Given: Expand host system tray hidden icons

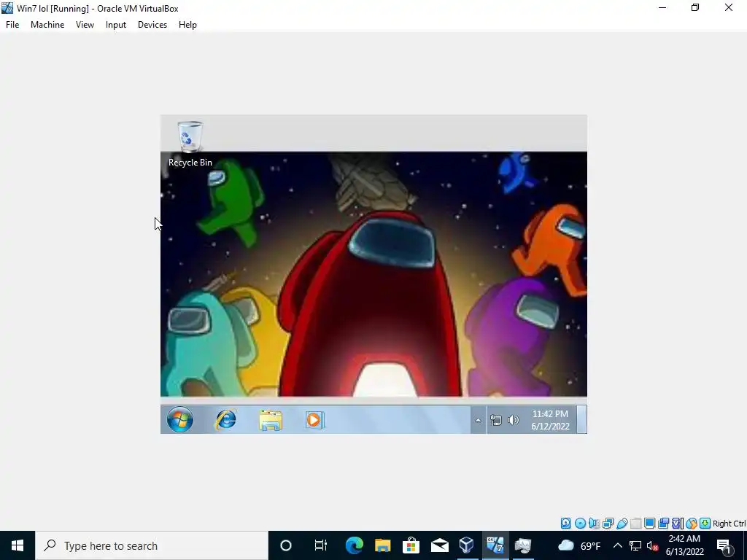Looking at the screenshot, I should coord(617,545).
